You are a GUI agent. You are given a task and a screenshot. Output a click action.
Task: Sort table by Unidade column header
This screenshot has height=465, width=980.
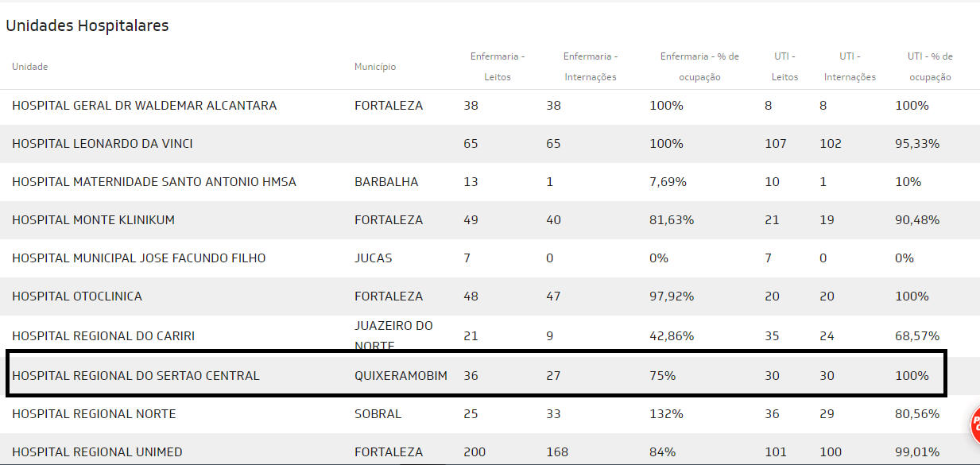[30, 67]
